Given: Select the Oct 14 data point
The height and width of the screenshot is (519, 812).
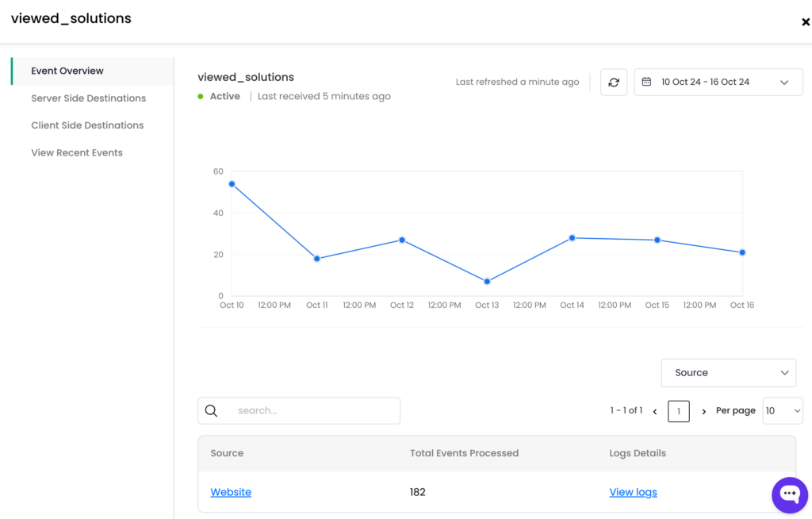Looking at the screenshot, I should tap(573, 238).
